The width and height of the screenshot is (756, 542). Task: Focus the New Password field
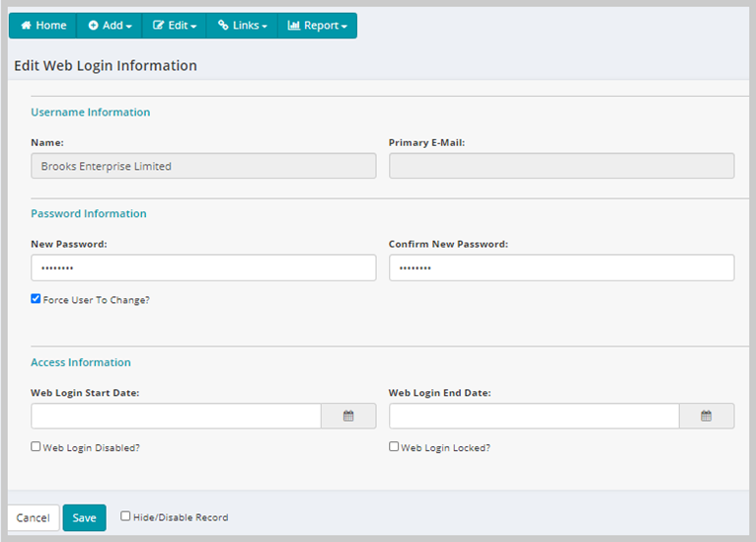[203, 268]
